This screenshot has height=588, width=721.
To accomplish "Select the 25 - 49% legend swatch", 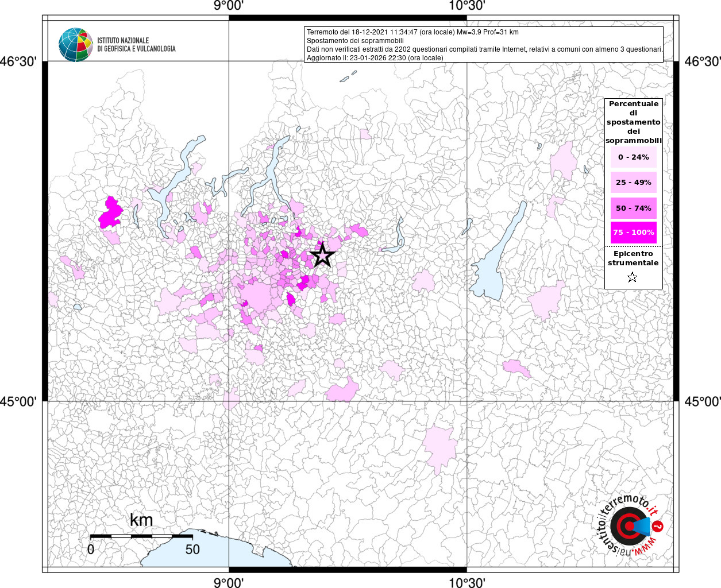I will 633,182.
